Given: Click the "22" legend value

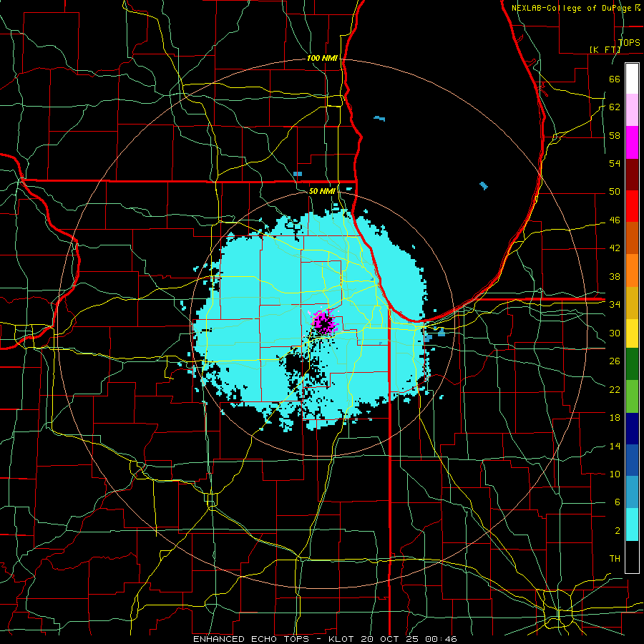Looking at the screenshot, I should pos(615,389).
